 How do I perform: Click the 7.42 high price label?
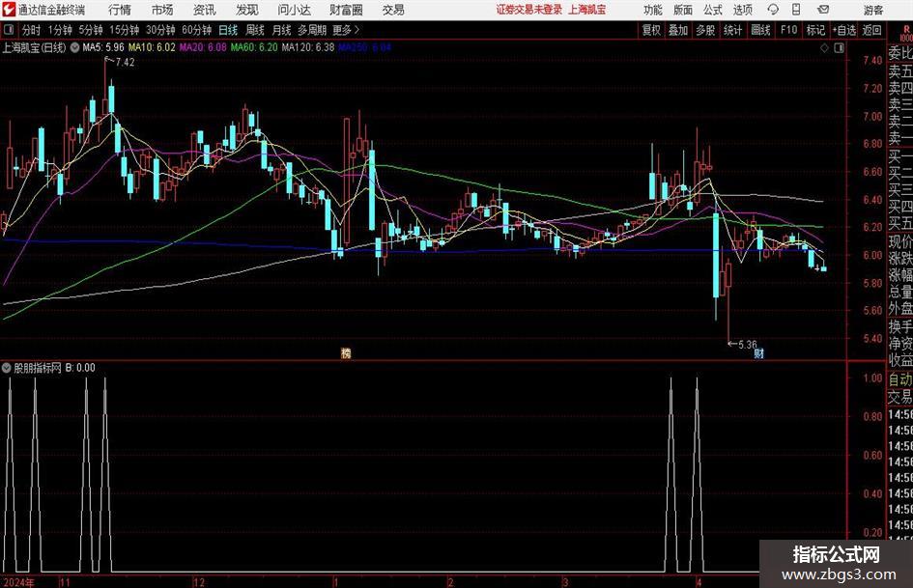[x=126, y=63]
